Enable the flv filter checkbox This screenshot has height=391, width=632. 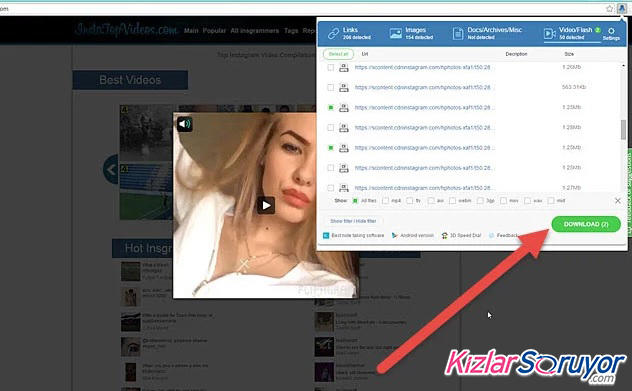click(x=410, y=201)
